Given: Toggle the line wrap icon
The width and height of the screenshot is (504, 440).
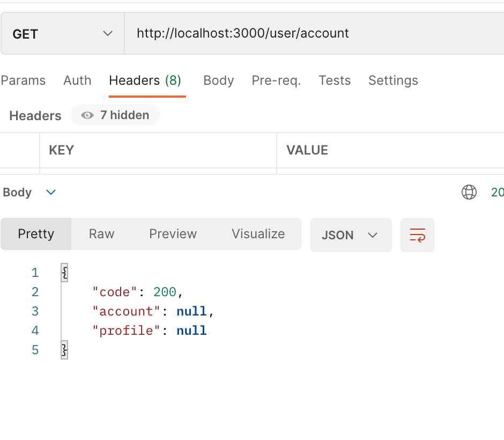Looking at the screenshot, I should (x=418, y=235).
